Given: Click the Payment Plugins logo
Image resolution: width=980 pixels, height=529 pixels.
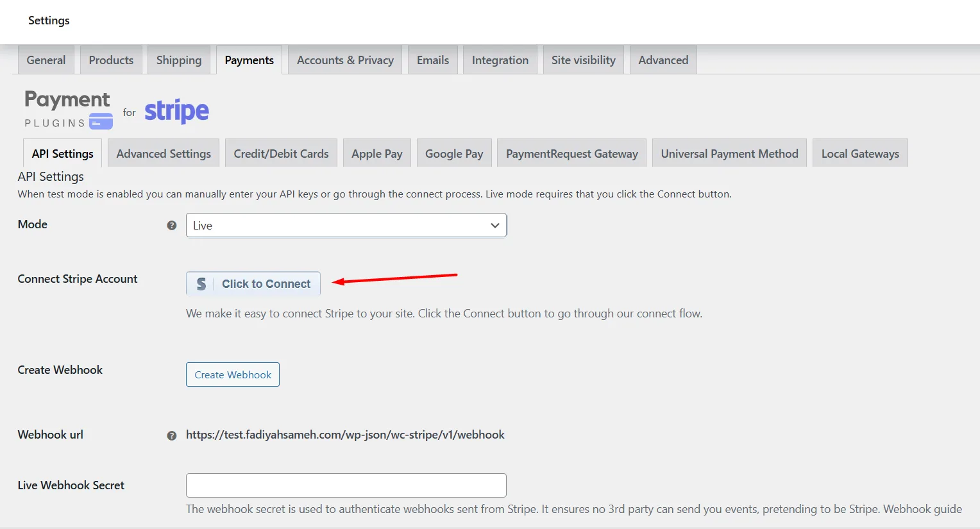Looking at the screenshot, I should (69, 110).
